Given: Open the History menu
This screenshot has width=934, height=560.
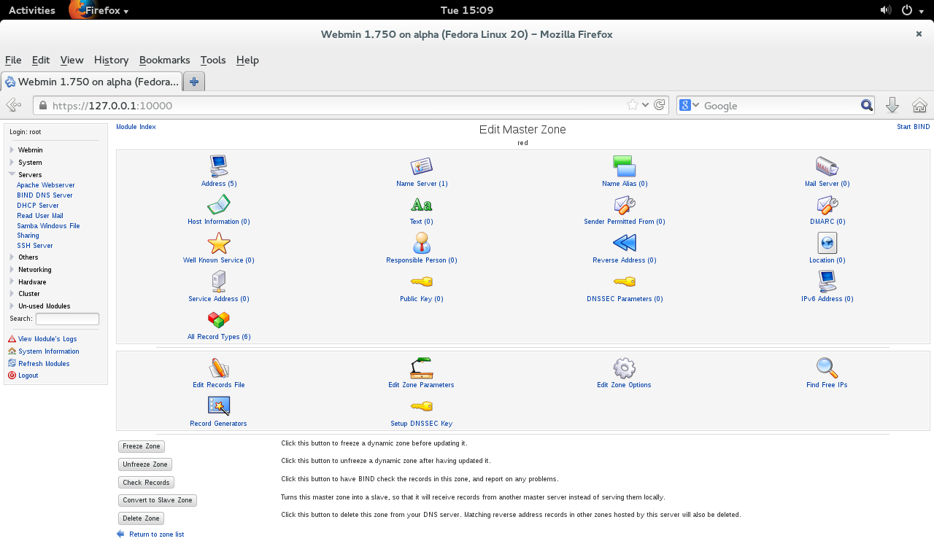Looking at the screenshot, I should (x=111, y=61).
